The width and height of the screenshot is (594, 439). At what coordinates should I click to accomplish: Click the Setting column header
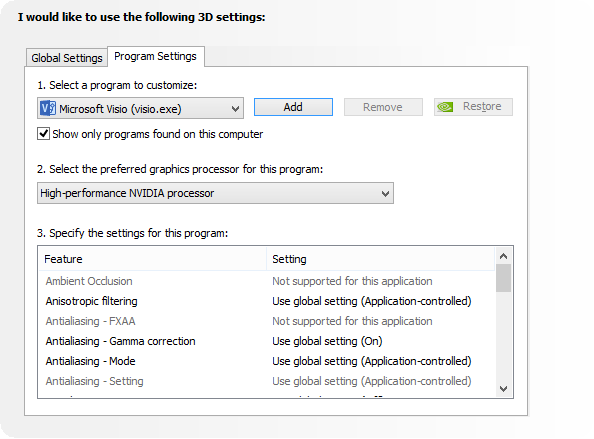pos(381,259)
